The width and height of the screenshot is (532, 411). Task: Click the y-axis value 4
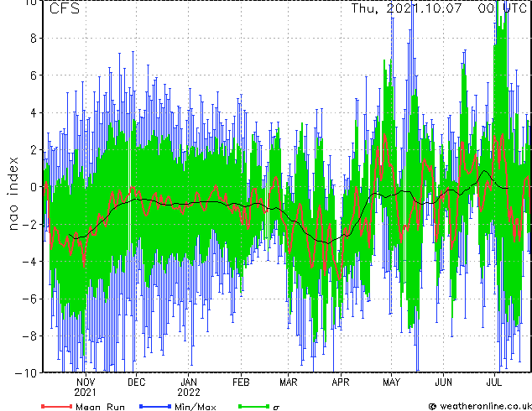click(x=34, y=112)
